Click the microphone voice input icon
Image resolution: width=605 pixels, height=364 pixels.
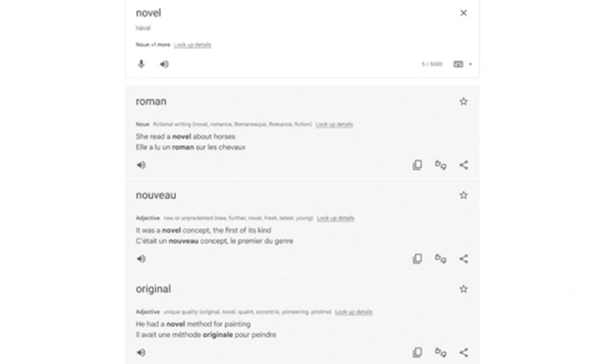tap(141, 64)
